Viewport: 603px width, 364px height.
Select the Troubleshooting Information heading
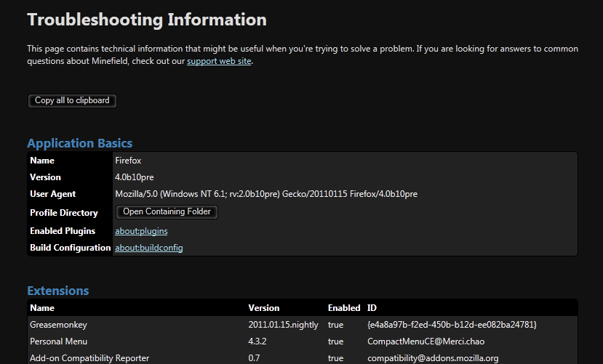[x=146, y=20]
